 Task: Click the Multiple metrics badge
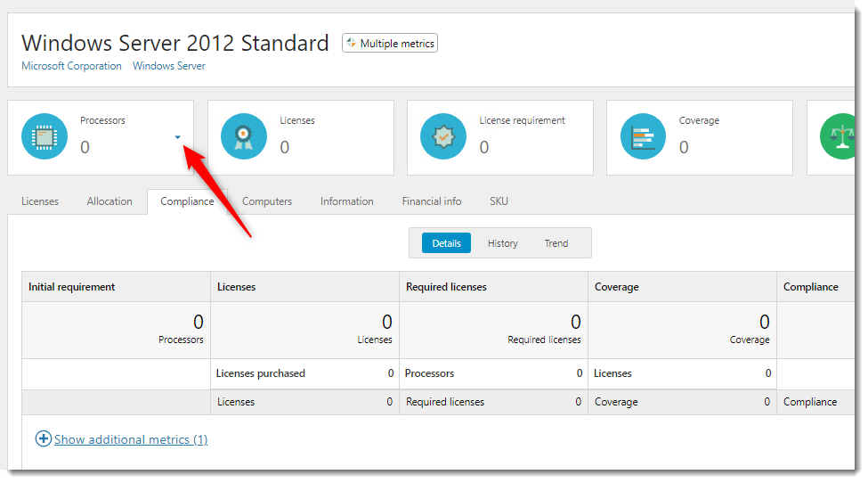point(390,43)
